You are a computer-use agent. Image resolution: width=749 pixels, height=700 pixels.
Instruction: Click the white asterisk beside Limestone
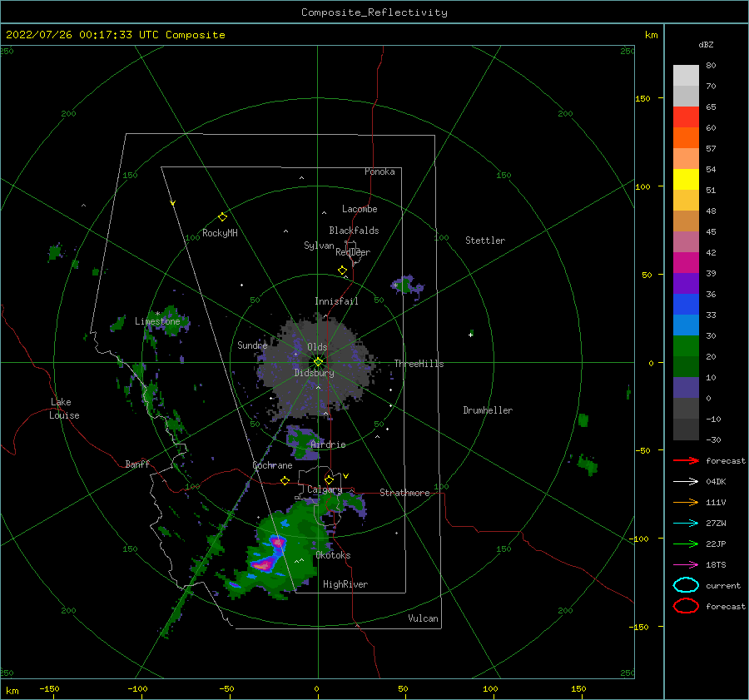(x=157, y=314)
